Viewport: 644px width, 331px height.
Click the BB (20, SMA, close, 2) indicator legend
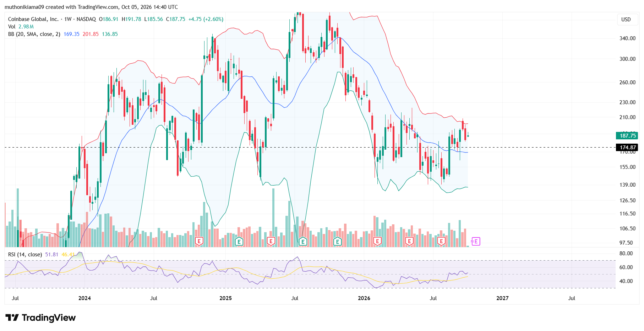pyautogui.click(x=34, y=34)
